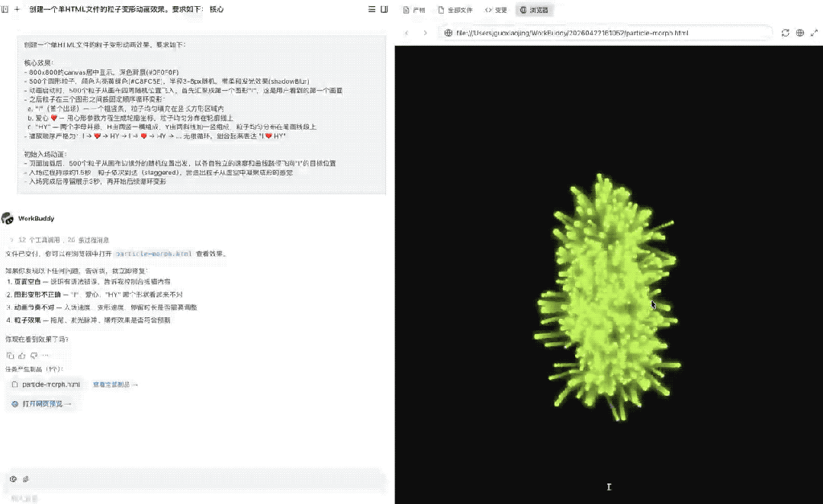Reload the preview page
823x504 pixels.
click(786, 33)
